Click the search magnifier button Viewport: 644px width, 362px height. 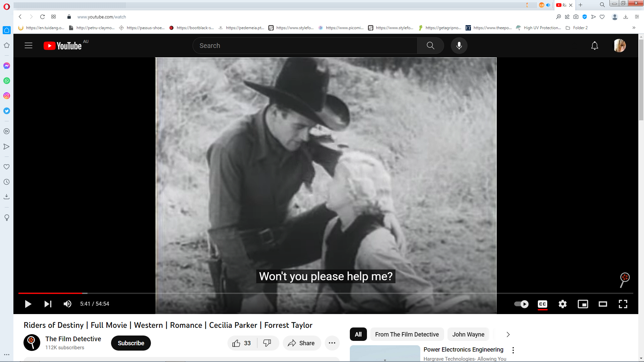pos(430,46)
